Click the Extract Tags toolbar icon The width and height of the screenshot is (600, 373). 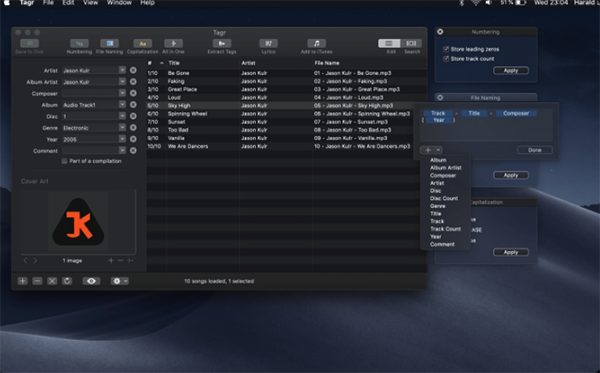click(x=222, y=44)
